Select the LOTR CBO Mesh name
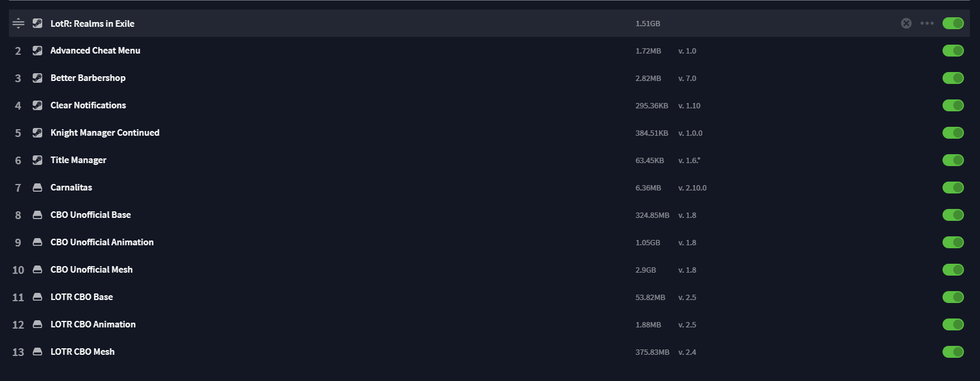This screenshot has width=980, height=381. click(x=83, y=352)
